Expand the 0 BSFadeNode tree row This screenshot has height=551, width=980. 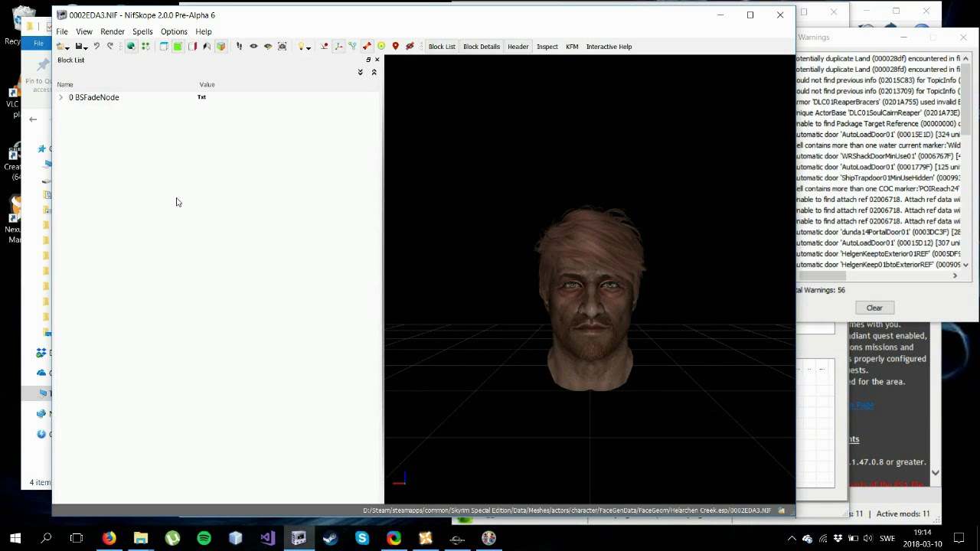pos(60,97)
